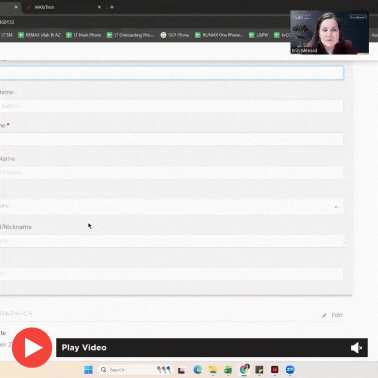Click the Edit pencil link
The width and height of the screenshot is (378, 378).
coord(332,315)
